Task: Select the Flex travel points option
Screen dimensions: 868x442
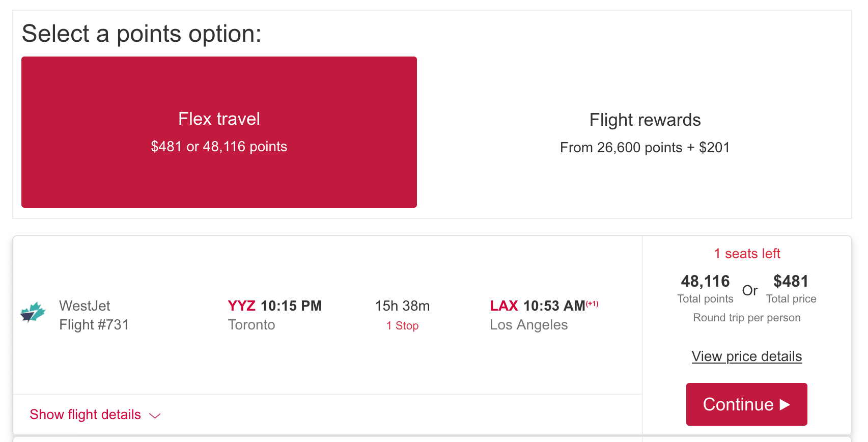Action: point(219,132)
